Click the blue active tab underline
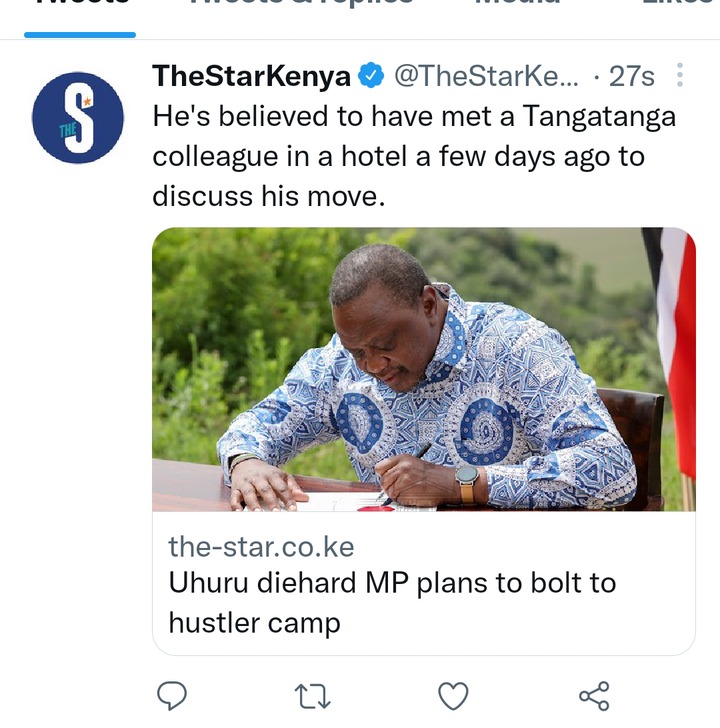This screenshot has height=728, width=720. pos(80,35)
